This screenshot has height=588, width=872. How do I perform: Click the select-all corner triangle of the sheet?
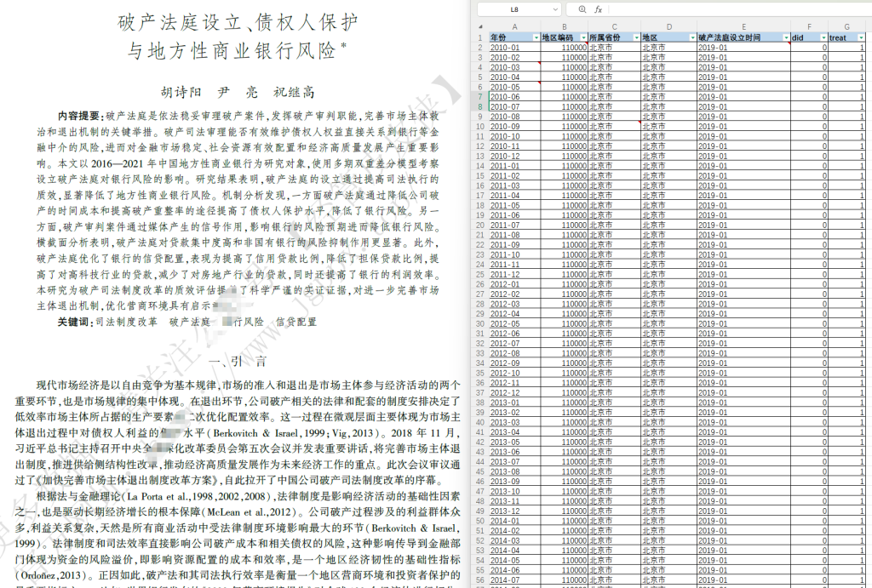(x=480, y=28)
